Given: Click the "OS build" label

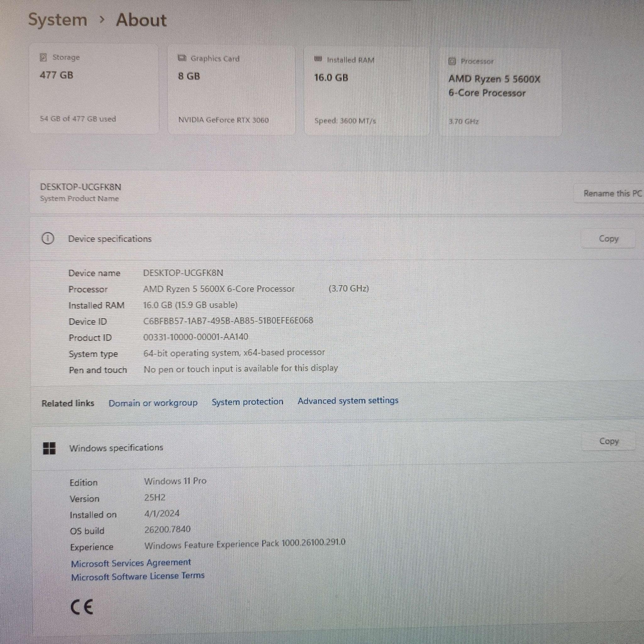Looking at the screenshot, I should (x=87, y=531).
